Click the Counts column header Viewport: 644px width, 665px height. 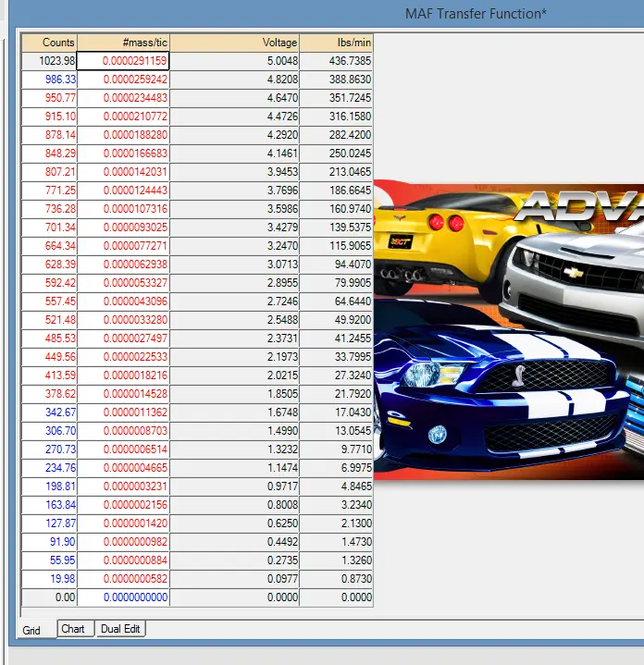click(49, 43)
